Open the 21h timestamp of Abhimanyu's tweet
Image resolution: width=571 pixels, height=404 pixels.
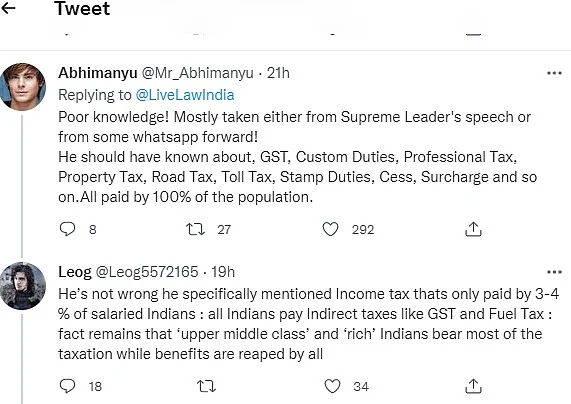coord(278,73)
